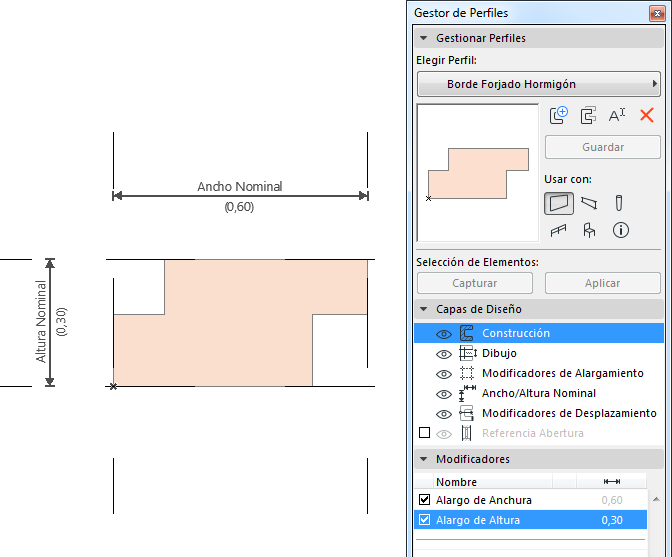672x557 pixels.
Task: Click the width column header icon in Modificadores
Action: coord(612,482)
